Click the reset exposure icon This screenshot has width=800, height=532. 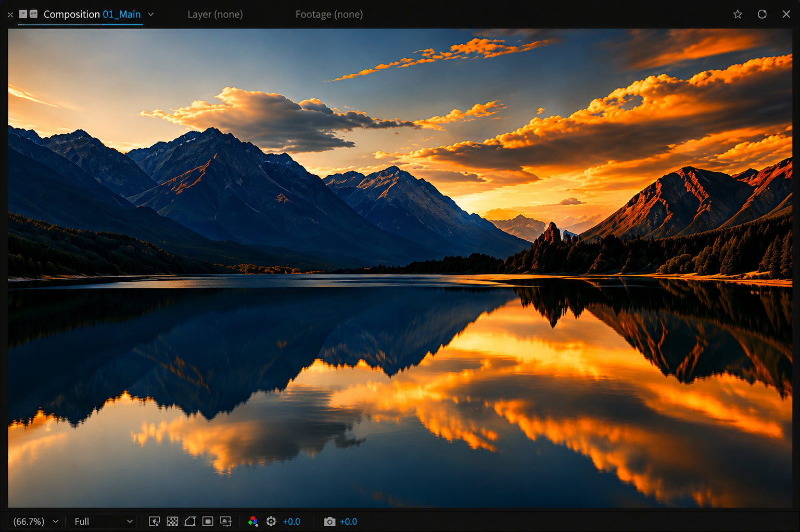pyautogui.click(x=271, y=522)
